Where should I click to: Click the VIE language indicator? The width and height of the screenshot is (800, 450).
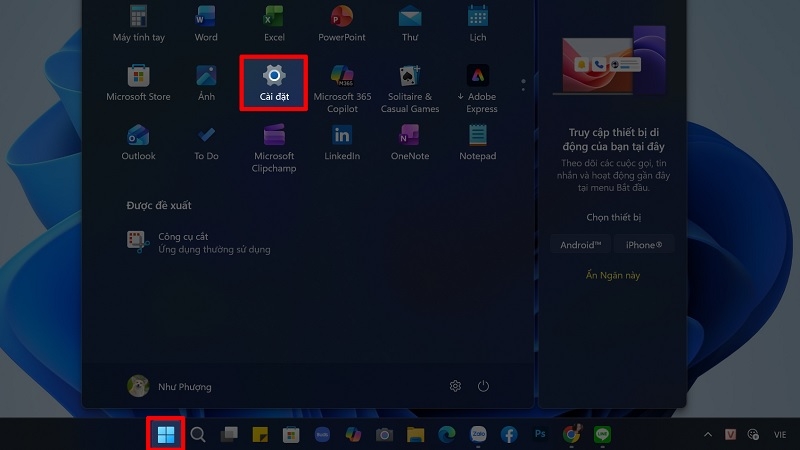[x=780, y=435]
